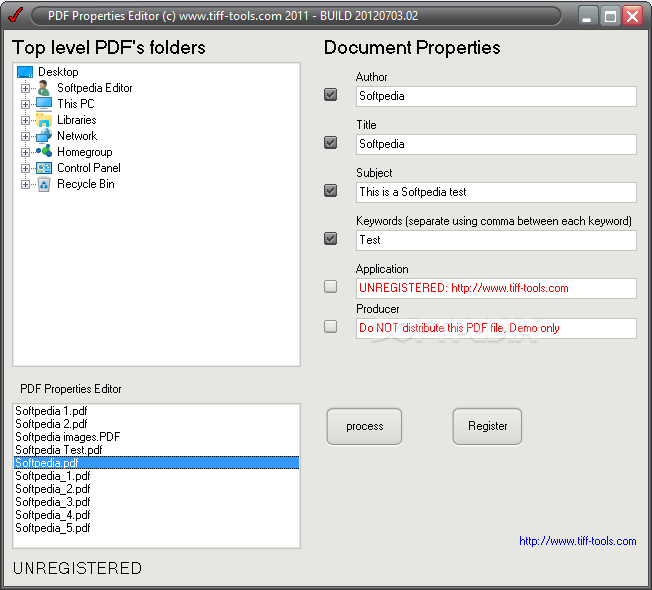Expand the This PC tree node
This screenshot has height=590, width=652.
tap(25, 104)
